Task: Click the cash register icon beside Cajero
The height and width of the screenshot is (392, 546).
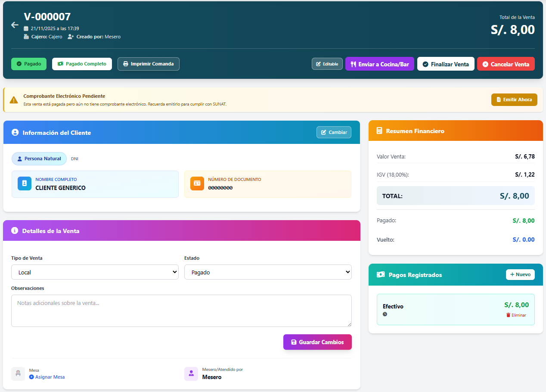Action: pos(26,37)
